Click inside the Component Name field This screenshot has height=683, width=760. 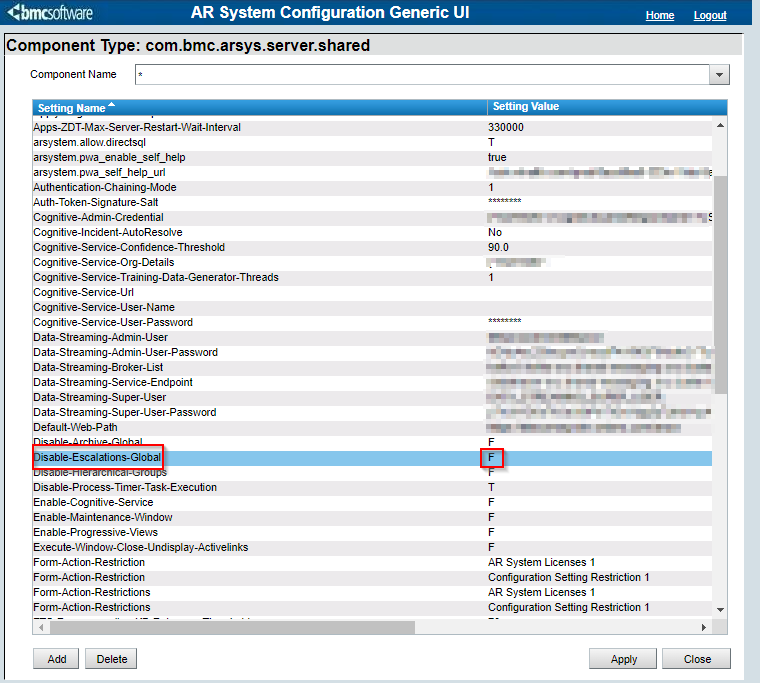(x=420, y=75)
